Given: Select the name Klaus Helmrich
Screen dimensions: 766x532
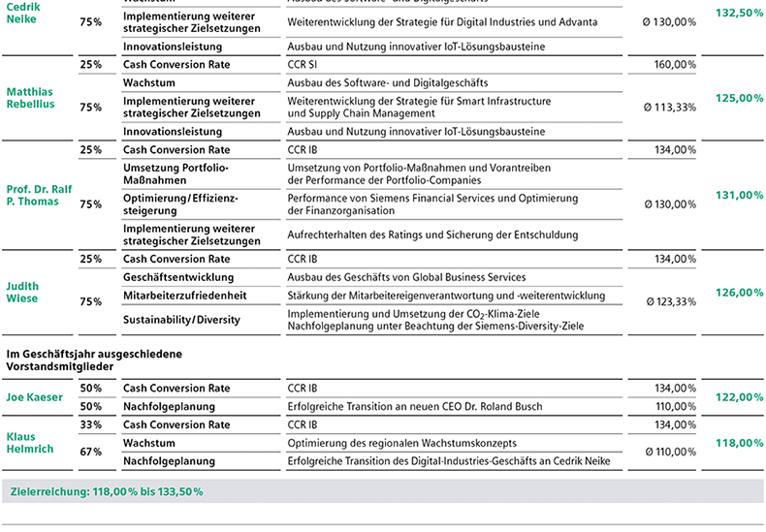Looking at the screenshot, I should tap(30, 443).
